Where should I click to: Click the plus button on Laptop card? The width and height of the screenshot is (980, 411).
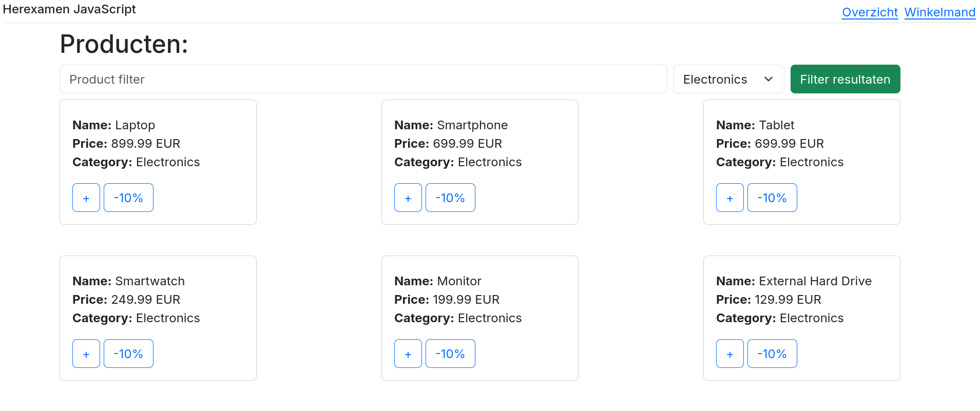[86, 198]
